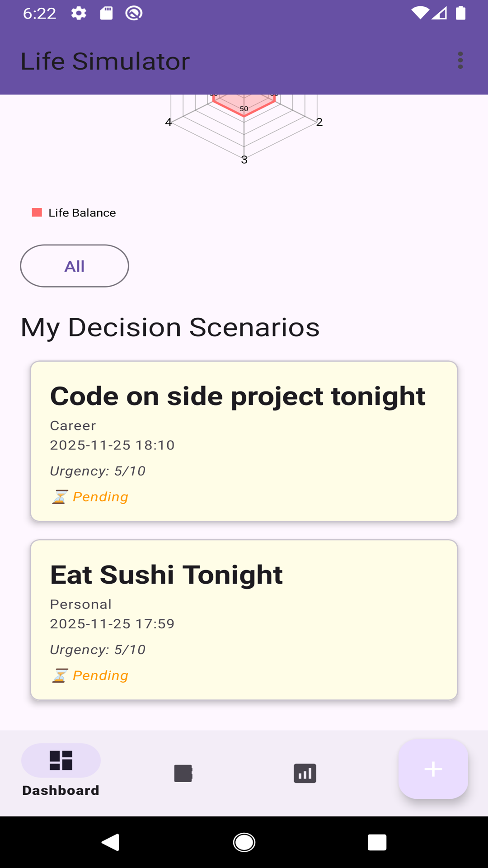Image resolution: width=488 pixels, height=868 pixels.
Task: Tap the Pending hourglass on Code card
Action: click(x=60, y=497)
